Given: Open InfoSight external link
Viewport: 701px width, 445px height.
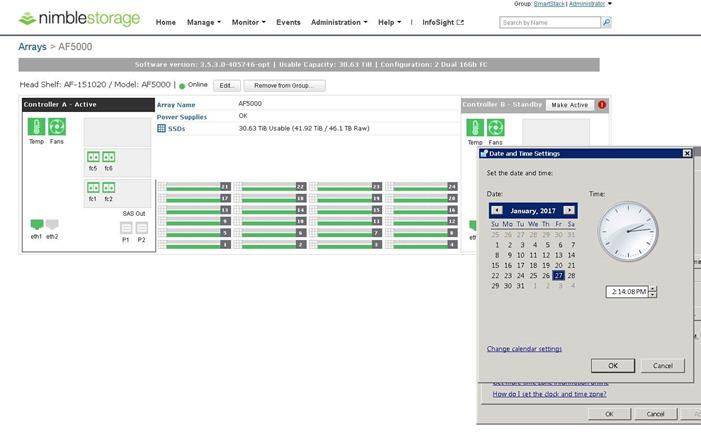Looking at the screenshot, I should point(443,22).
